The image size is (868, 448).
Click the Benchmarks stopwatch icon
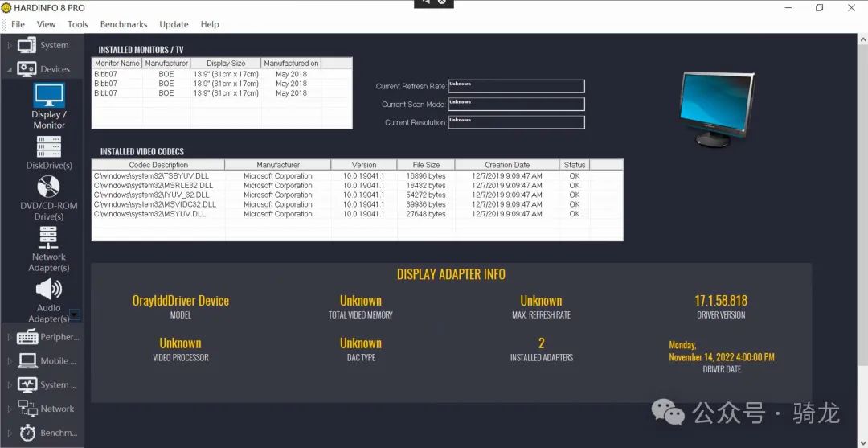(27, 433)
